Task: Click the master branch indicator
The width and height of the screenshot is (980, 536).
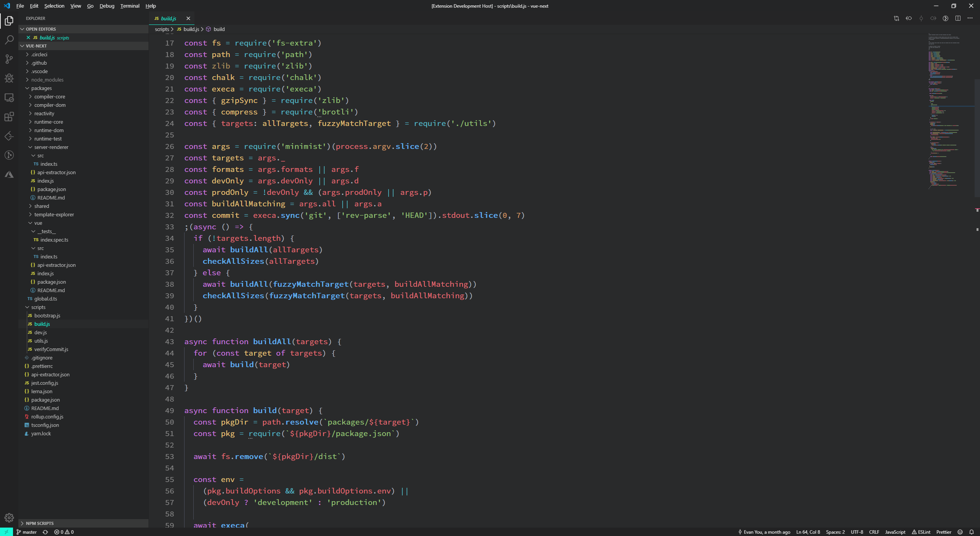Action: [x=26, y=532]
